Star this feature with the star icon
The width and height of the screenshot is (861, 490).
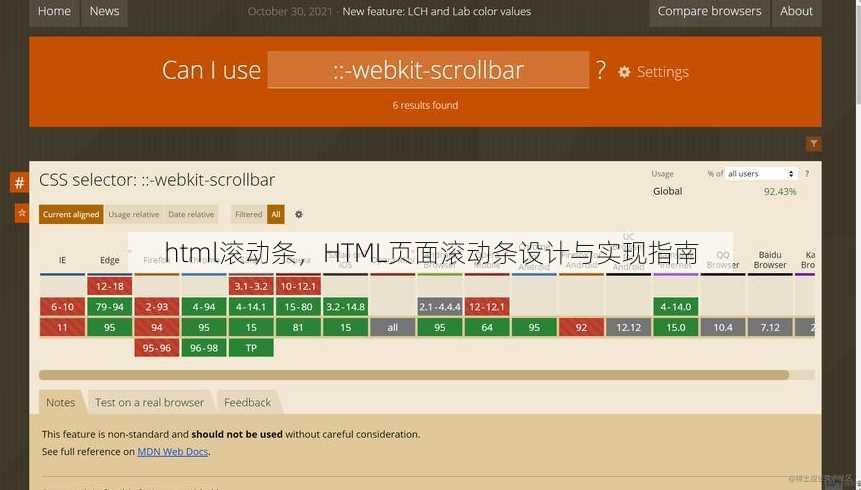[x=22, y=213]
